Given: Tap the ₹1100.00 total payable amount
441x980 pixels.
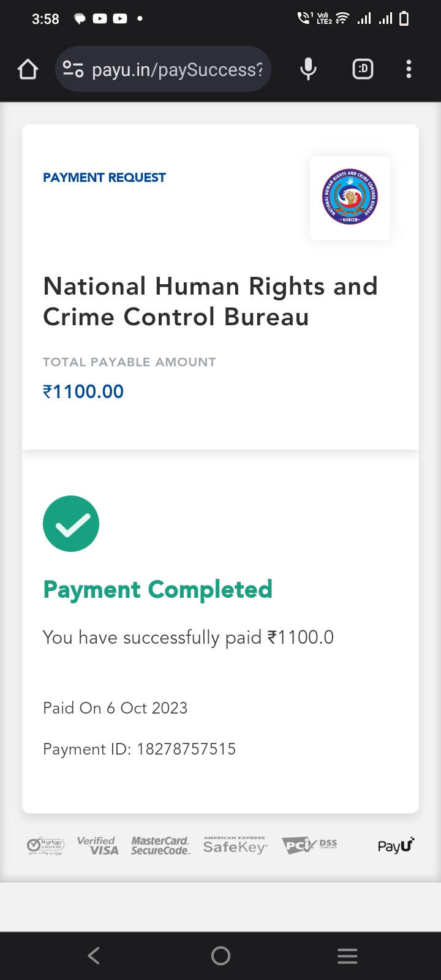Looking at the screenshot, I should 83,391.
